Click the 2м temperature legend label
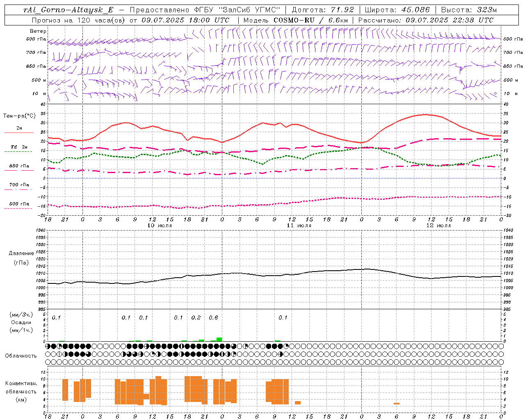 pos(19,128)
